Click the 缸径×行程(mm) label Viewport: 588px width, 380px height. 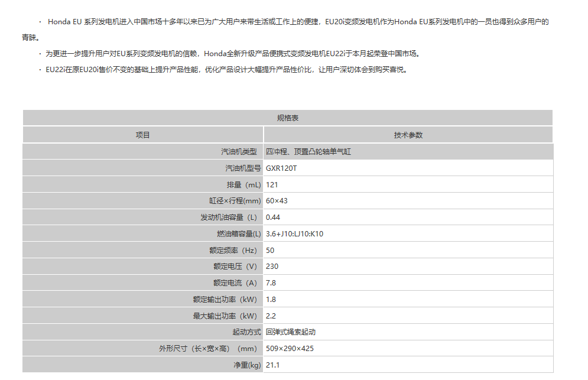235,201
